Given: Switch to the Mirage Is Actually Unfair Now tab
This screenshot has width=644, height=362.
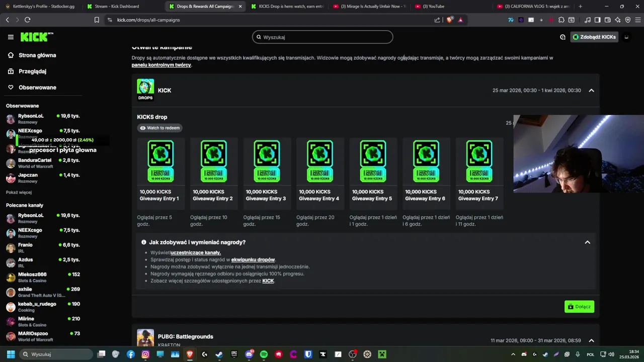Looking at the screenshot, I should pyautogui.click(x=369, y=7).
